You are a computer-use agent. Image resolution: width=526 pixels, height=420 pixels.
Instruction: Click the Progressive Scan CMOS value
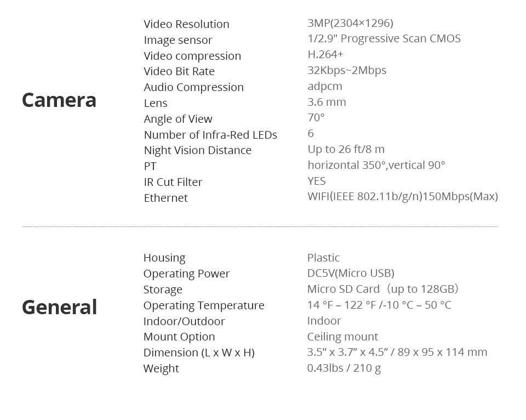click(x=384, y=38)
